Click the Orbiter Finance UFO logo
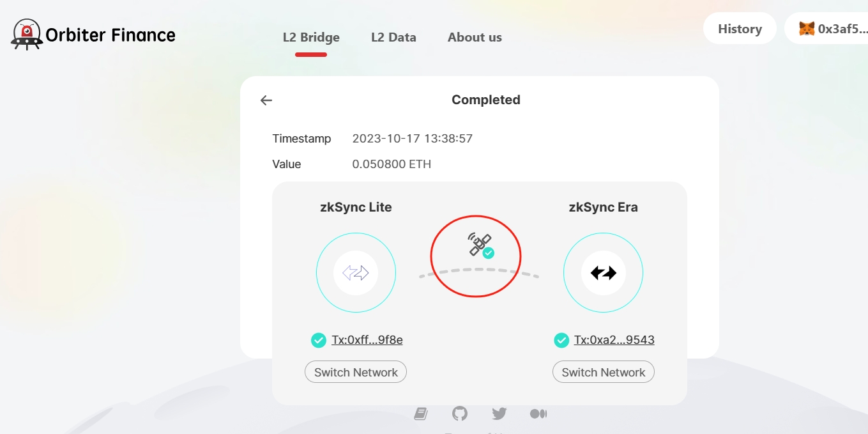Viewport: 868px width, 434px height. point(27,35)
